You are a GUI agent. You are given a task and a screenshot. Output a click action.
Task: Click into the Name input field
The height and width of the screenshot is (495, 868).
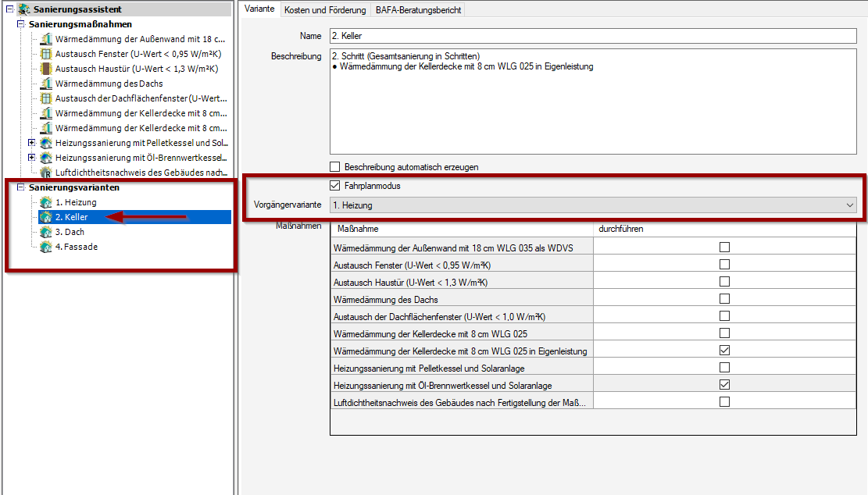(x=592, y=36)
